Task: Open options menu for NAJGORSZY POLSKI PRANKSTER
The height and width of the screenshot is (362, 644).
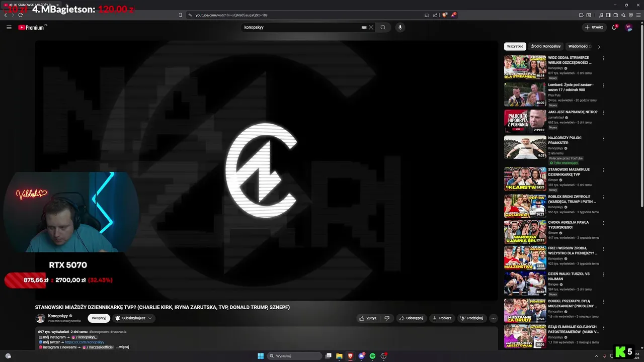Action: pyautogui.click(x=603, y=139)
